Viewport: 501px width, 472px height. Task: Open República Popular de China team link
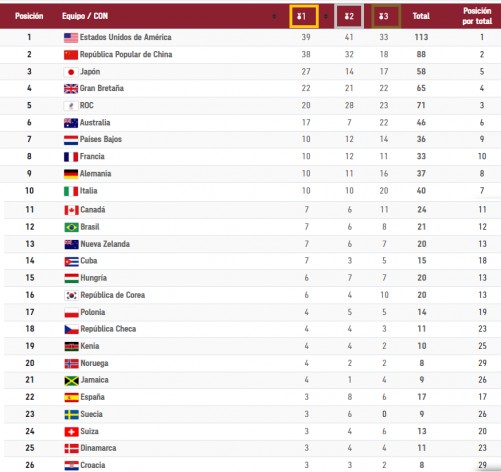click(x=126, y=54)
